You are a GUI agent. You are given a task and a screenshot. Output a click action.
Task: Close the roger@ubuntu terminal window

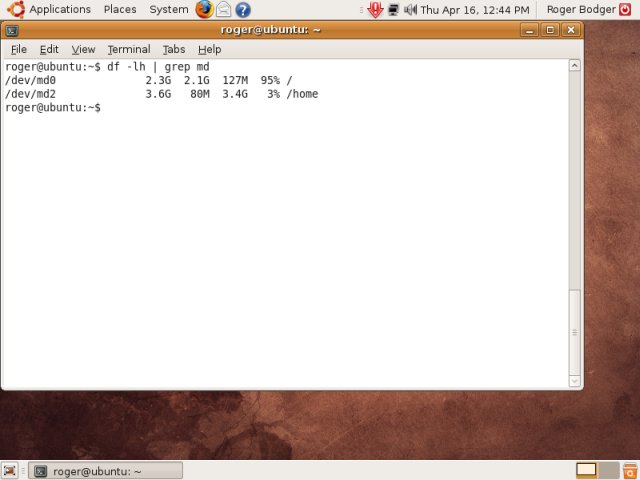point(571,30)
